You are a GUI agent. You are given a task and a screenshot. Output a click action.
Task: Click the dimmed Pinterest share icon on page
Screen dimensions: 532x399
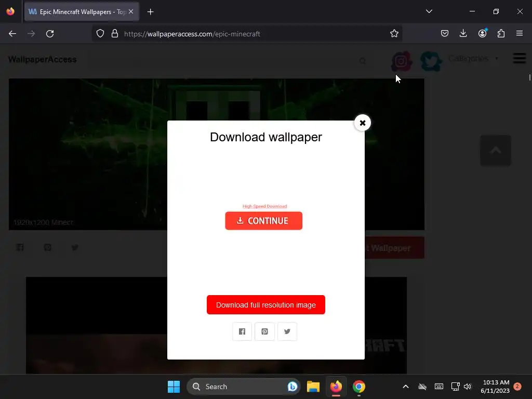click(x=47, y=247)
